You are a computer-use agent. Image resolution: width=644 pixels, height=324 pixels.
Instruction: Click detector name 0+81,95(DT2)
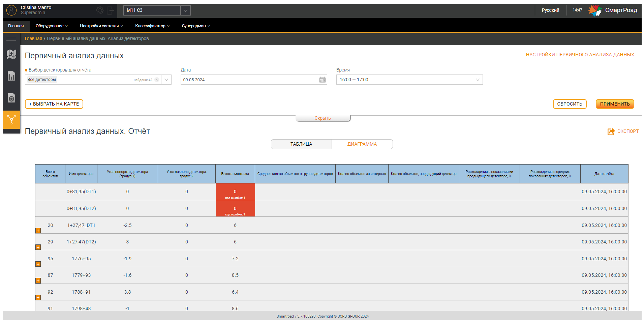[x=81, y=209]
